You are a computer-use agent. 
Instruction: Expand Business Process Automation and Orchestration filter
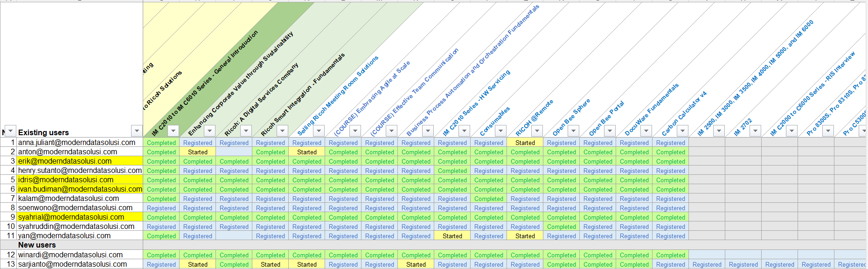pos(428,131)
